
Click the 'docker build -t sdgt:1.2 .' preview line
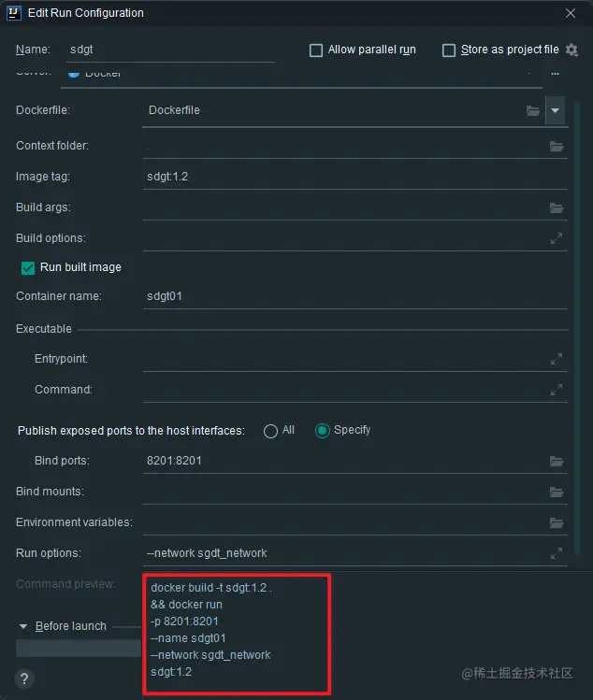tap(211, 588)
